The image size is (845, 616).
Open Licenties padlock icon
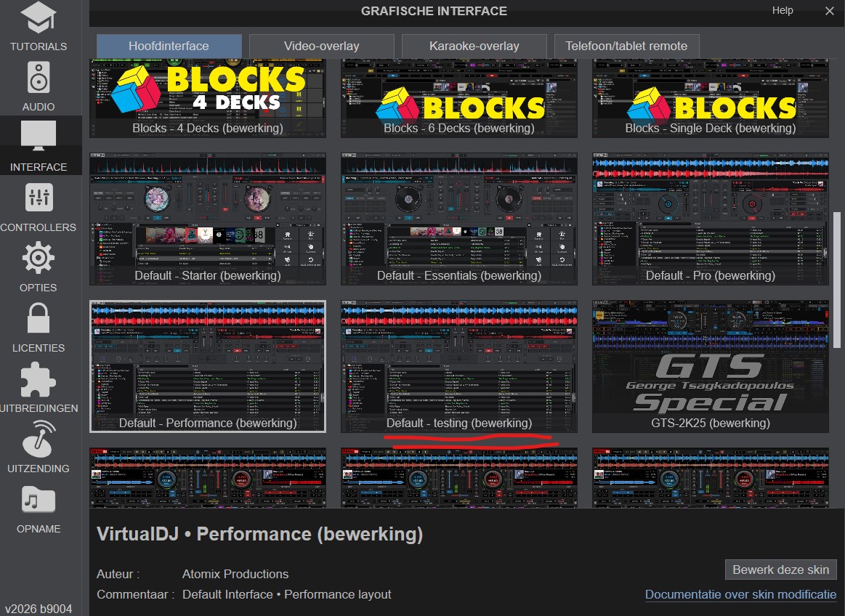[x=38, y=320]
